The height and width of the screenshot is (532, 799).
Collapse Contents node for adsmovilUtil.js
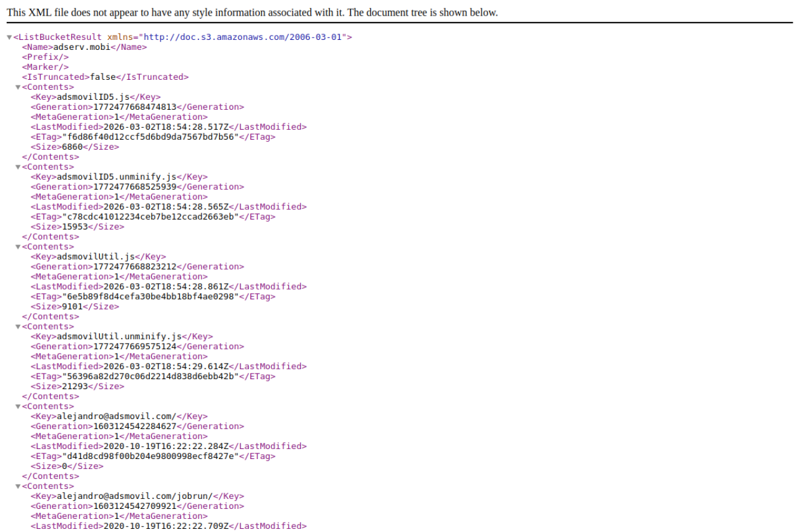(18, 247)
